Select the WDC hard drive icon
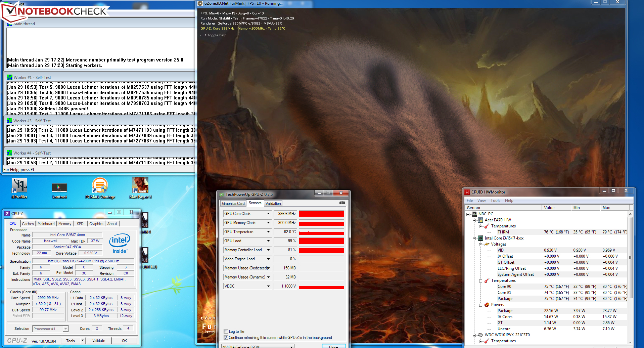This screenshot has height=348, width=644. [x=480, y=335]
